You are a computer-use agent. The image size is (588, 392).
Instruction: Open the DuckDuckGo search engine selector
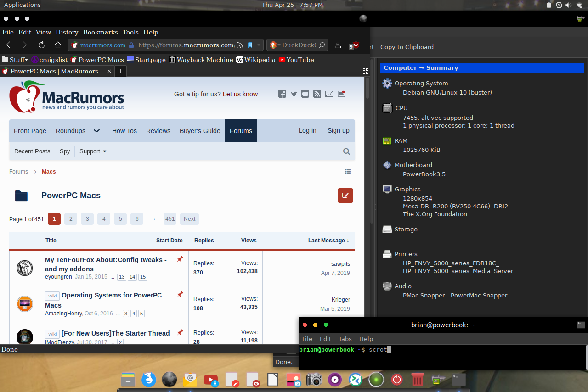point(274,45)
